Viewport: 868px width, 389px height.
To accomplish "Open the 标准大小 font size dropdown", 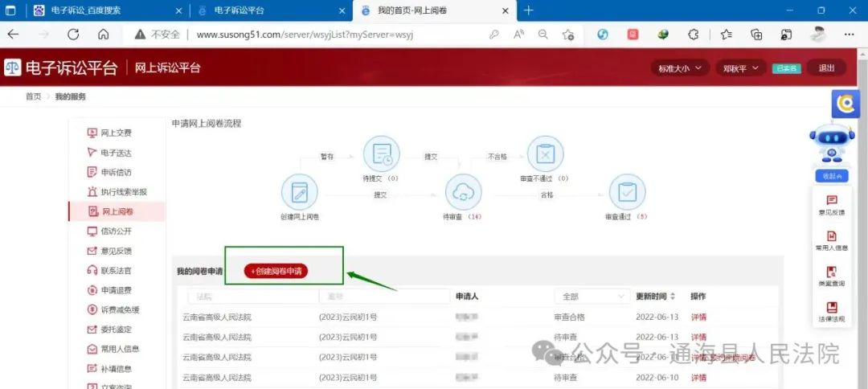I will pyautogui.click(x=680, y=68).
